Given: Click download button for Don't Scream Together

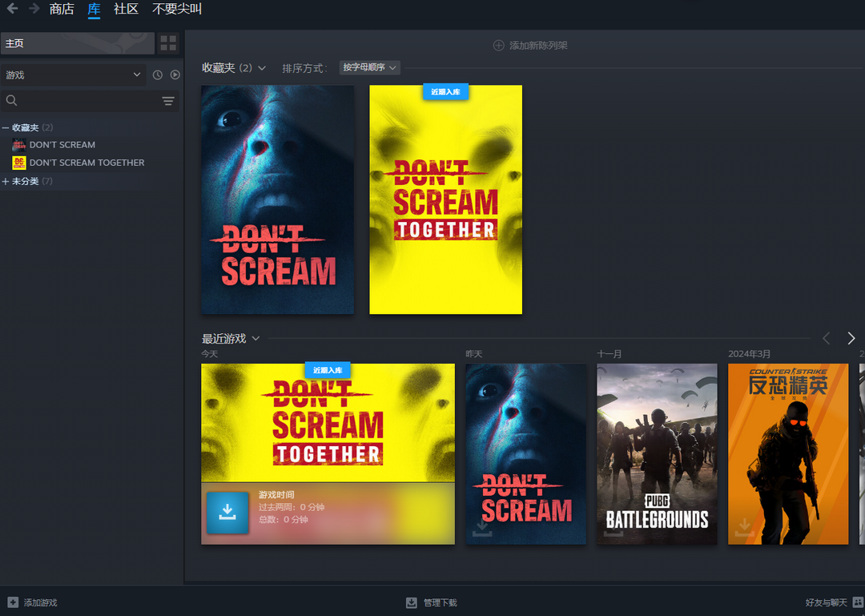Looking at the screenshot, I should point(227,513).
